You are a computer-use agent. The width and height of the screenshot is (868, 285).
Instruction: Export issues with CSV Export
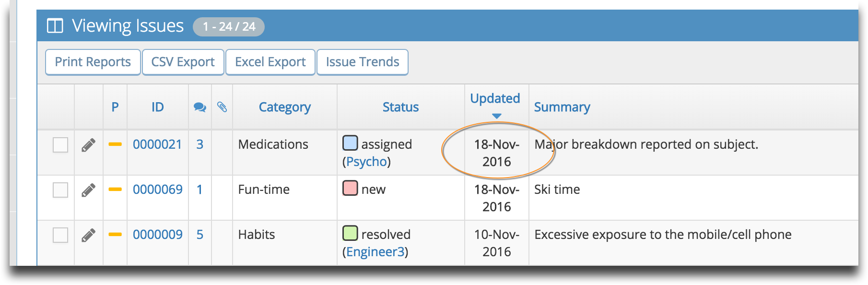pos(183,62)
